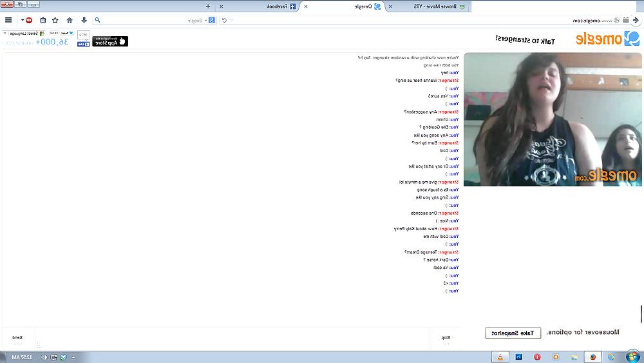This screenshot has width=644, height=363.
Task: Click the 'Stranger: give me a minute lol' message
Action: 429,182
